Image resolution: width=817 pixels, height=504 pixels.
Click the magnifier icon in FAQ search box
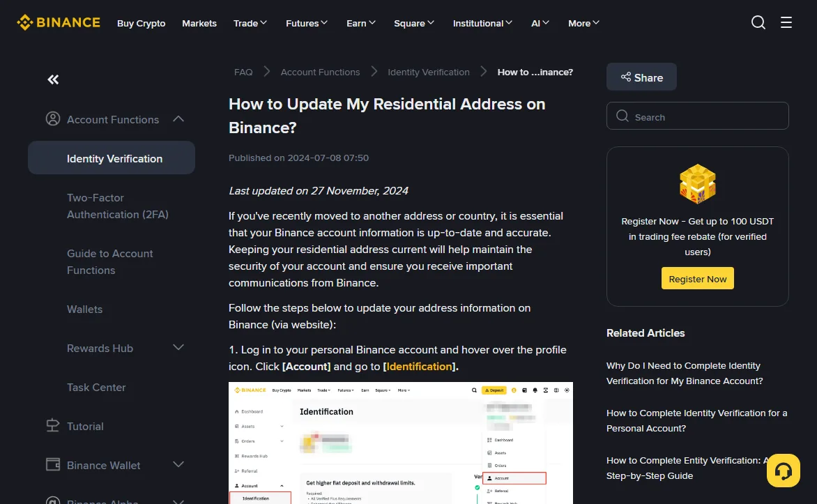[x=622, y=116]
